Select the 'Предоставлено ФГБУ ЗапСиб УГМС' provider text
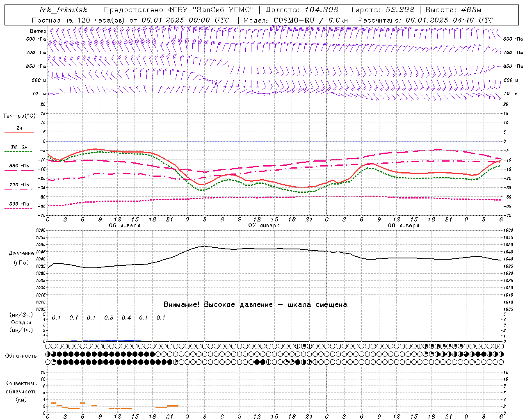 coord(179,10)
